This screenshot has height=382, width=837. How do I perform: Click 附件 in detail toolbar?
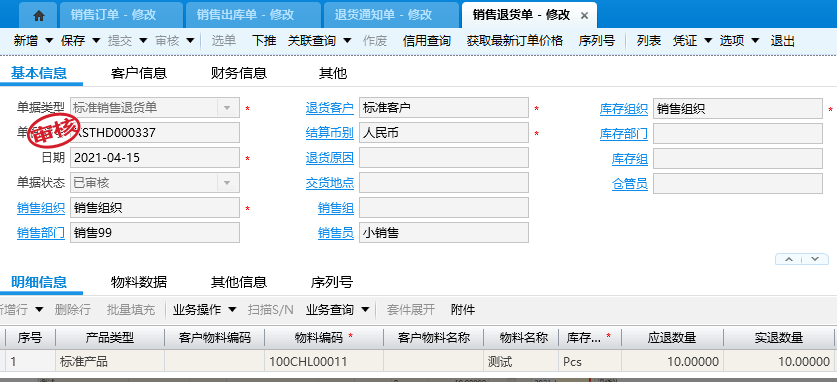coord(463,309)
